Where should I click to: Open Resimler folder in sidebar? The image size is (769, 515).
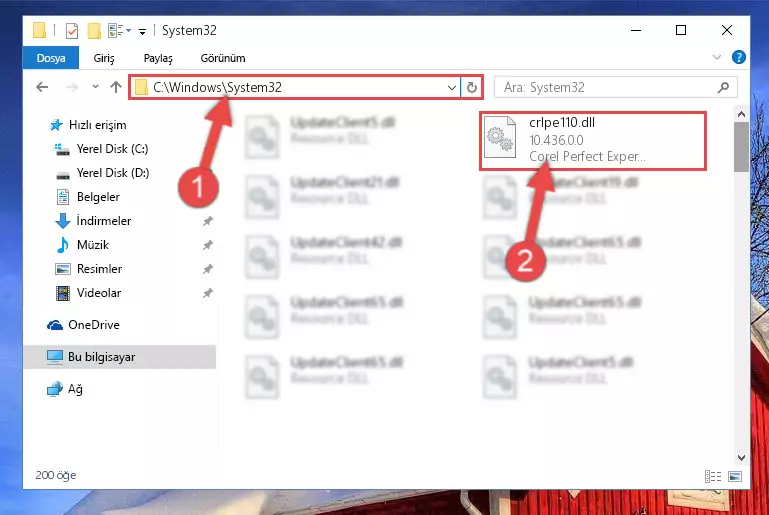point(99,269)
